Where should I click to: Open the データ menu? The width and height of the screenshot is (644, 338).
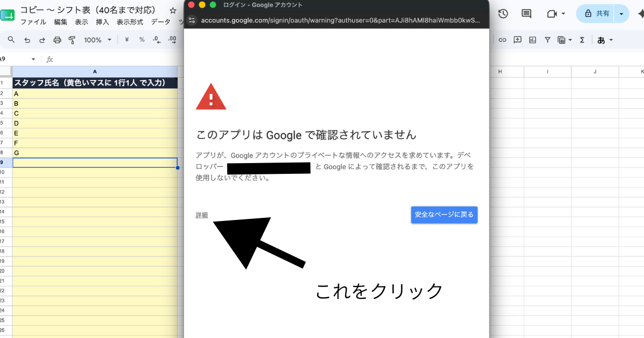(160, 22)
